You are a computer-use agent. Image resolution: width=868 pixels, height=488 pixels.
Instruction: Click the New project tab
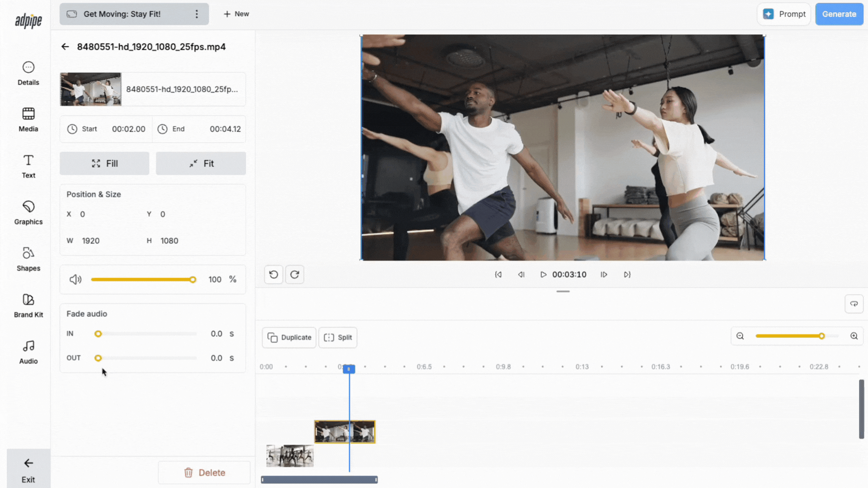point(236,14)
